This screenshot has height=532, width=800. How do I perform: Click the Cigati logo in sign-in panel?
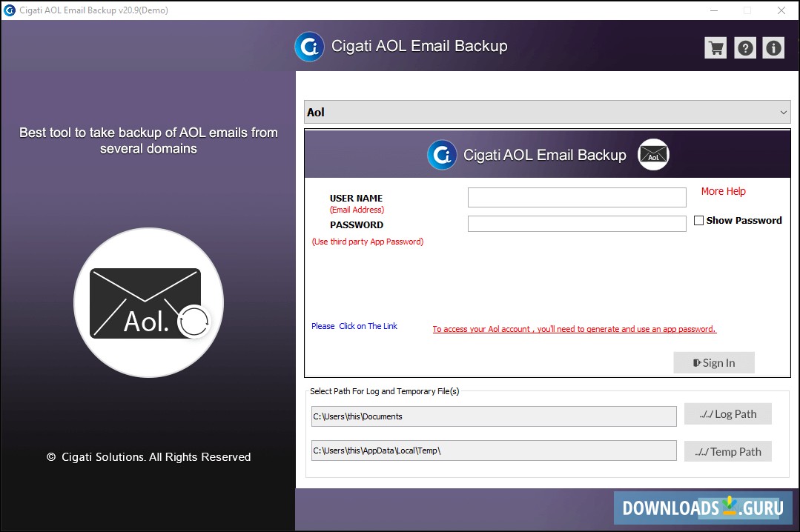click(442, 155)
